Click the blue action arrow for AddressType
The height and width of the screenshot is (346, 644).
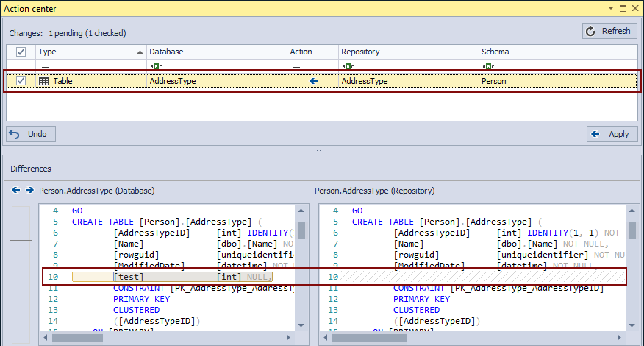pos(314,81)
